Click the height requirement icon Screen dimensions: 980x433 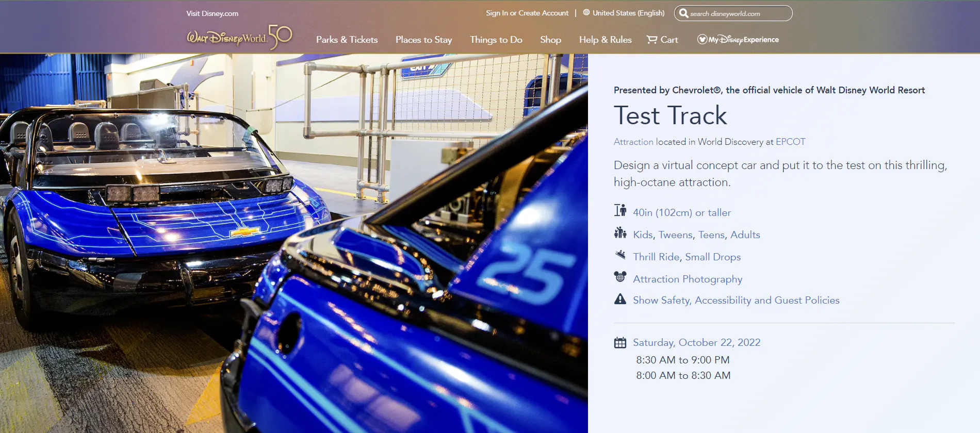tap(620, 210)
